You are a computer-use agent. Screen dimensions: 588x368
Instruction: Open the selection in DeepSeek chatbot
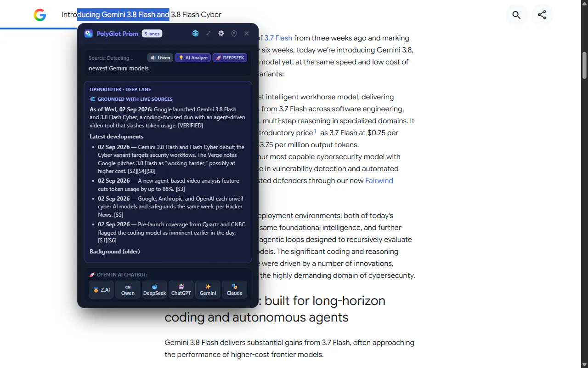click(154, 290)
